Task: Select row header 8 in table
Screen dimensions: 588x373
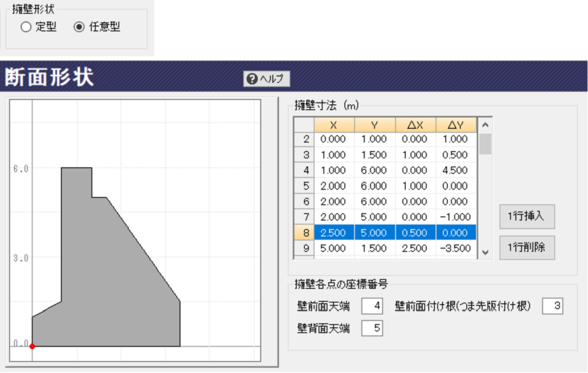Action: pyautogui.click(x=304, y=233)
